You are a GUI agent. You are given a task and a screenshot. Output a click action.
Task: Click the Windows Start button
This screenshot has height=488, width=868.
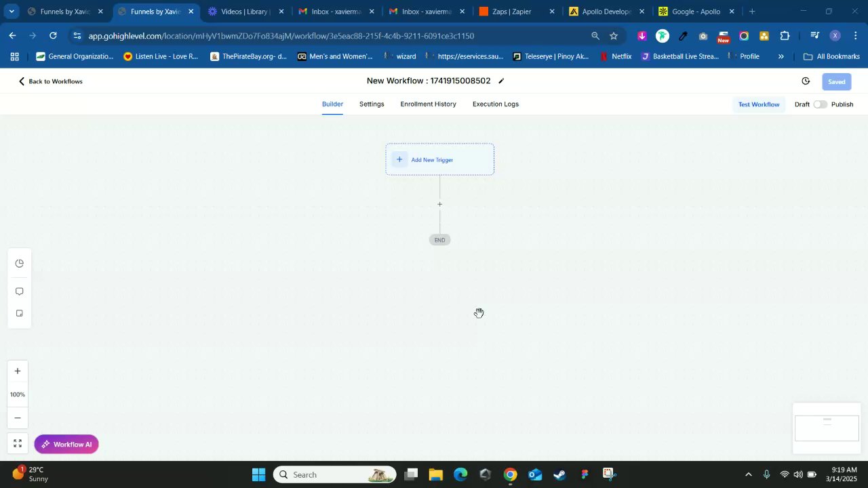[258, 474]
